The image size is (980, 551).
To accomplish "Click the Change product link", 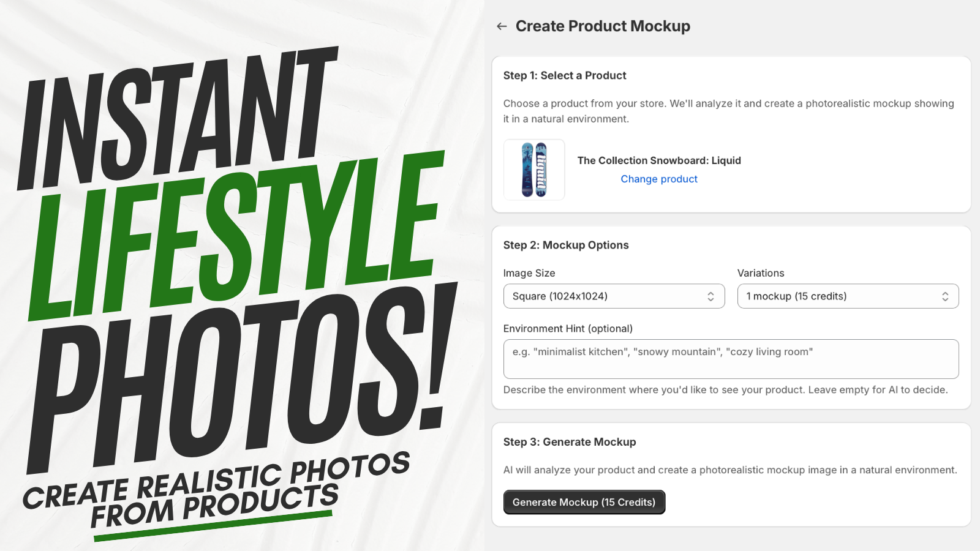I will pos(659,179).
